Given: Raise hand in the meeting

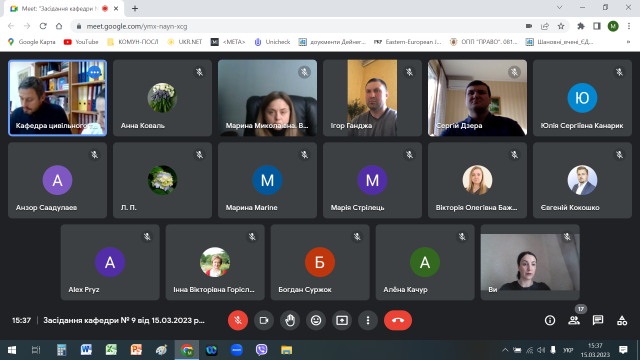Looking at the screenshot, I should 290,320.
